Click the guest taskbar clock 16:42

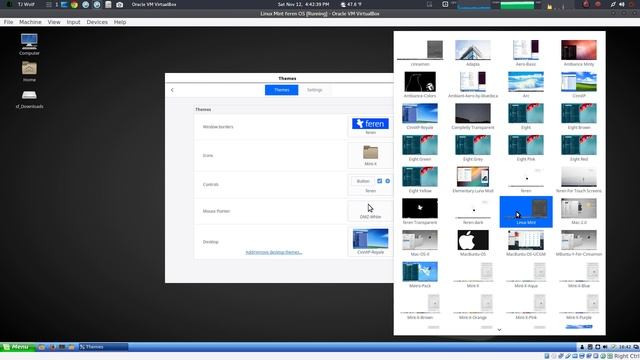pyautogui.click(x=624, y=347)
